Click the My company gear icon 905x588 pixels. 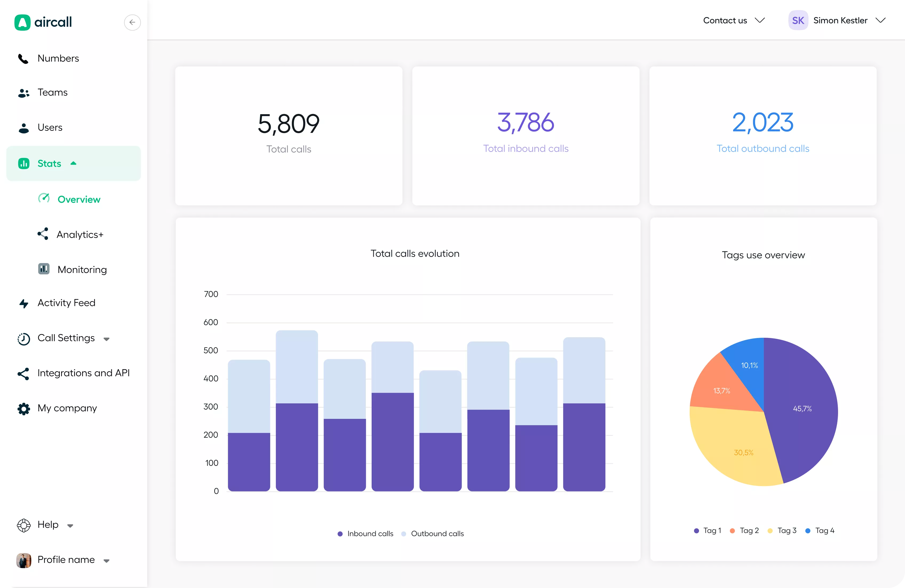[23, 408]
